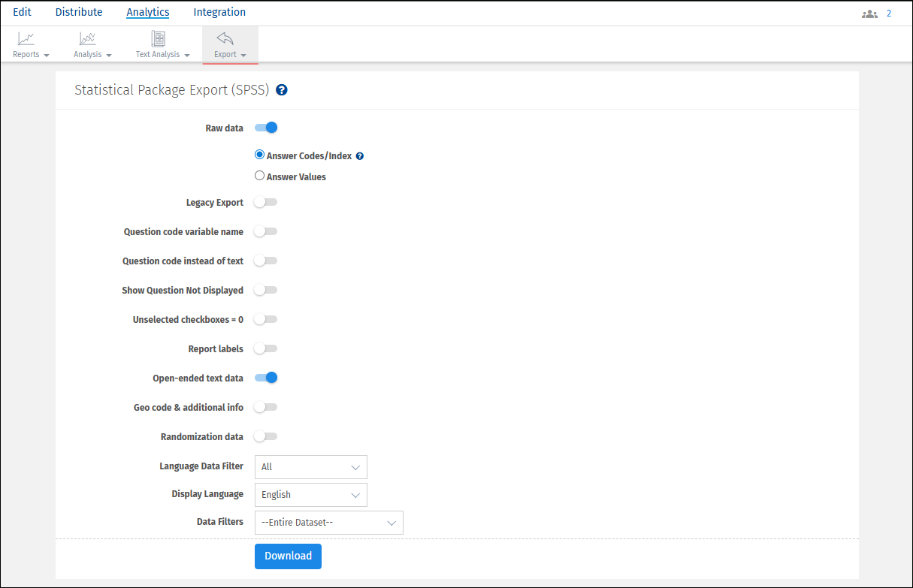This screenshot has width=913, height=588.
Task: Select the Reports toolbar icon
Action: click(25, 38)
